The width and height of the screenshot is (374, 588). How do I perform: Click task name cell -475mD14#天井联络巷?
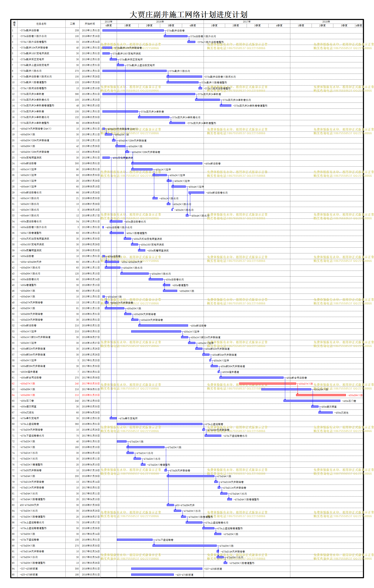coord(41,551)
